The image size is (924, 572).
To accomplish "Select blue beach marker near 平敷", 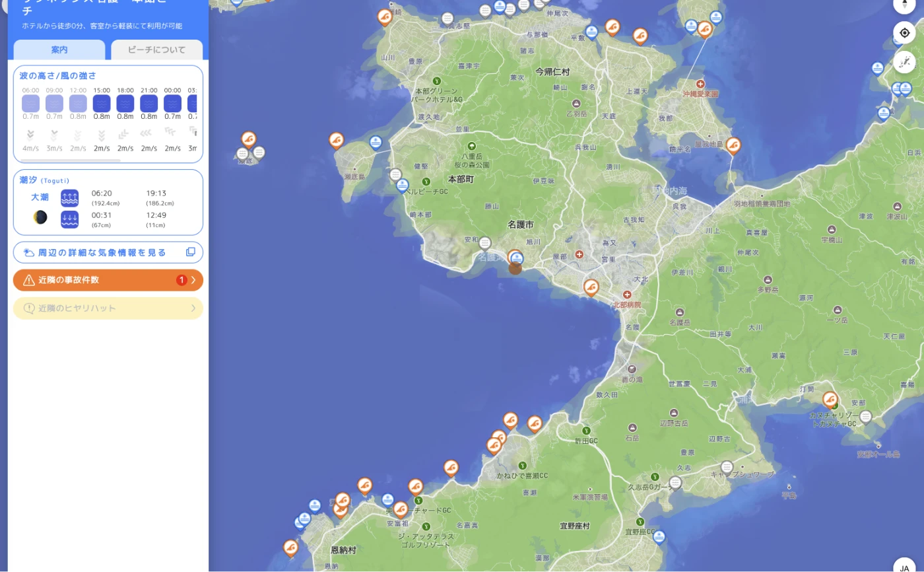I will pos(592,31).
